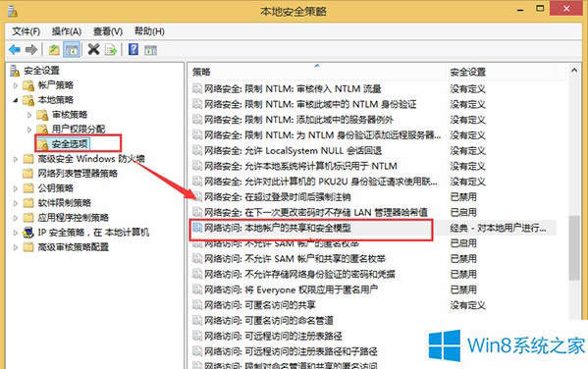The height and width of the screenshot is (369, 588).
Task: Select policy 在下一次更改密码时不存储 LAN 管理器哈希值
Action: point(316,212)
